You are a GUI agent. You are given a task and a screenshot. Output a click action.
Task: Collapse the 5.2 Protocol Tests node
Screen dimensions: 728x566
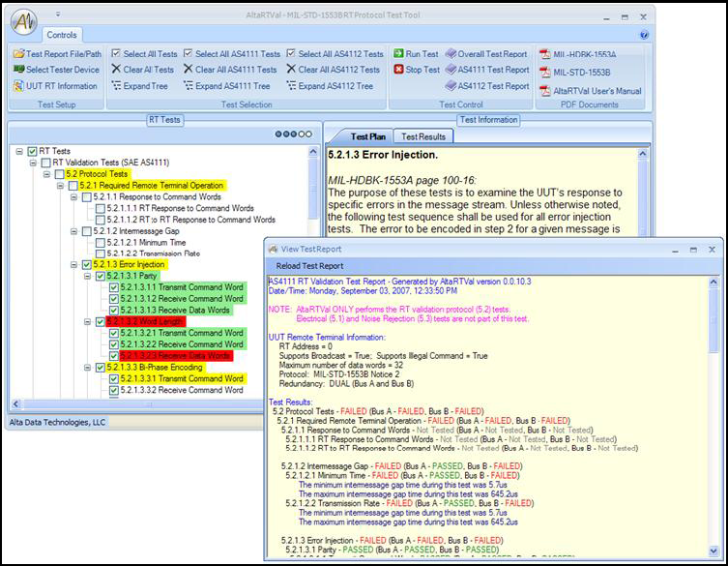pyautogui.click(x=47, y=174)
